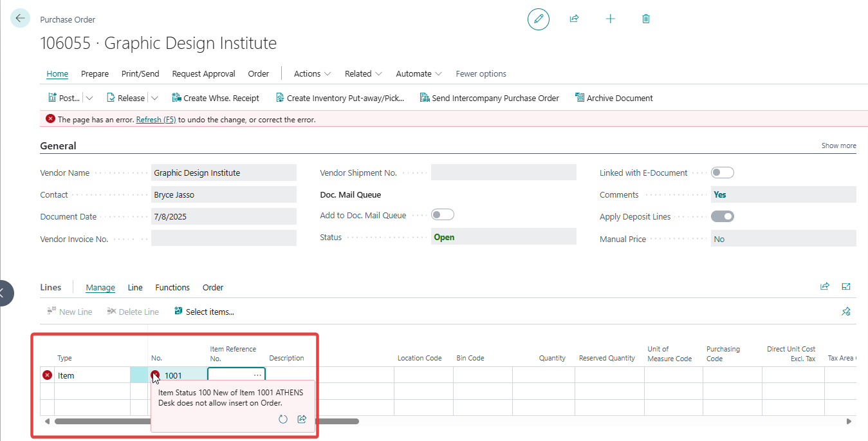Screen dimensions: 868x441
Task: Click Delete Line in Lines toolbar
Action: (x=133, y=312)
